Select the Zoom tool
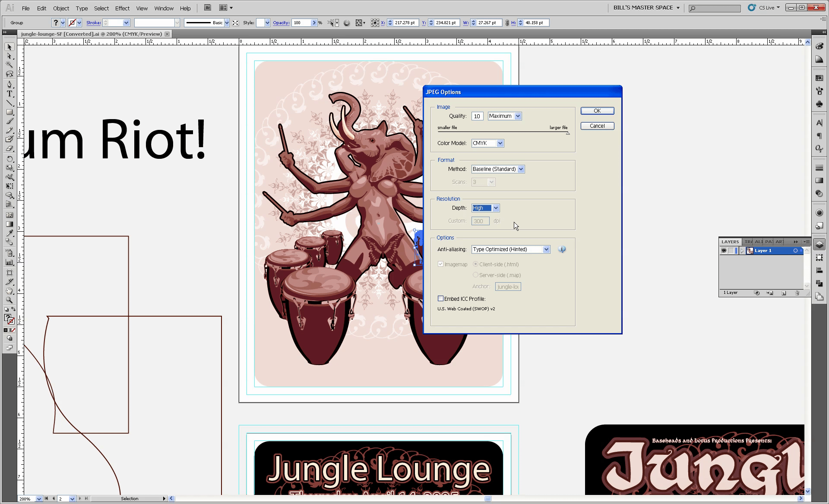The image size is (829, 504). click(9, 300)
